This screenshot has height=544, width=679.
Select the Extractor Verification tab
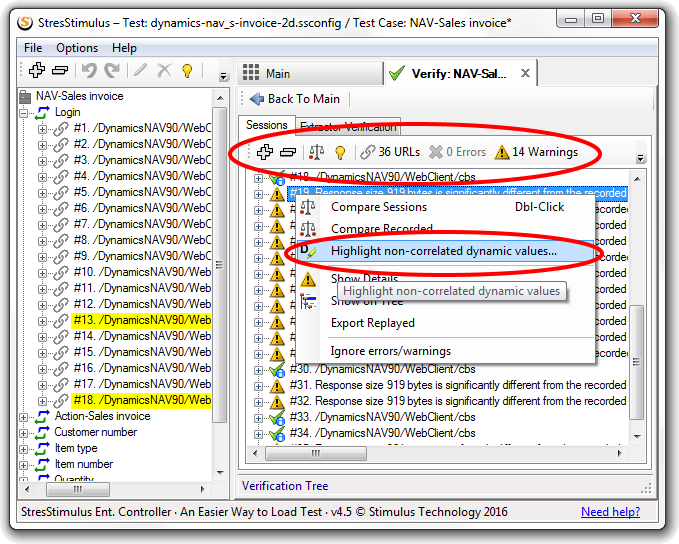pyautogui.click(x=348, y=127)
